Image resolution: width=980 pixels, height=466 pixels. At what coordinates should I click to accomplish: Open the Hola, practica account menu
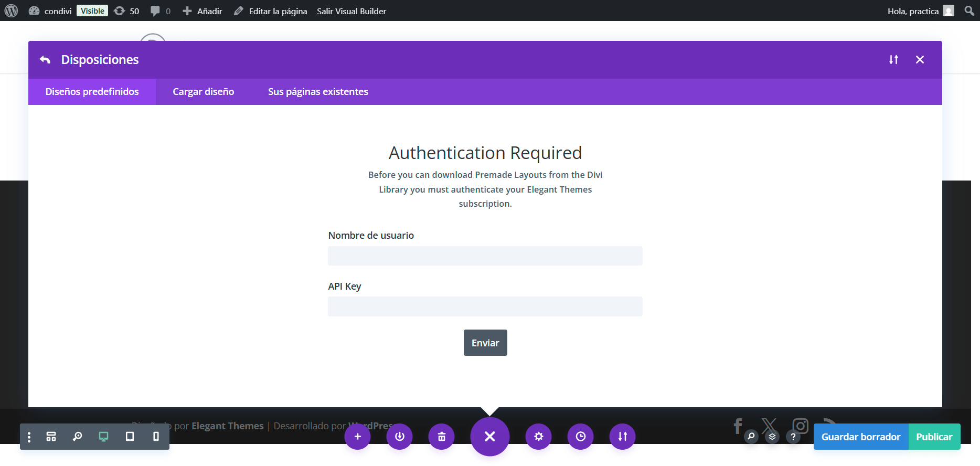pyautogui.click(x=920, y=10)
